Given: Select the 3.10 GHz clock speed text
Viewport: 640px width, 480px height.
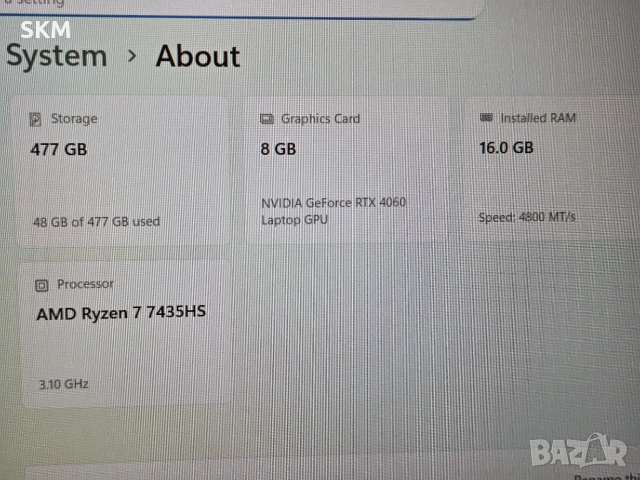Looking at the screenshot, I should coord(64,384).
